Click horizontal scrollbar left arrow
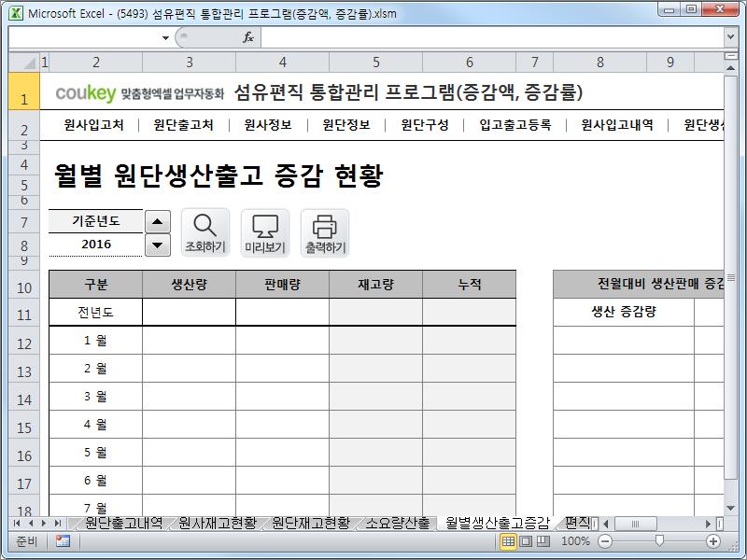 [x=605, y=524]
